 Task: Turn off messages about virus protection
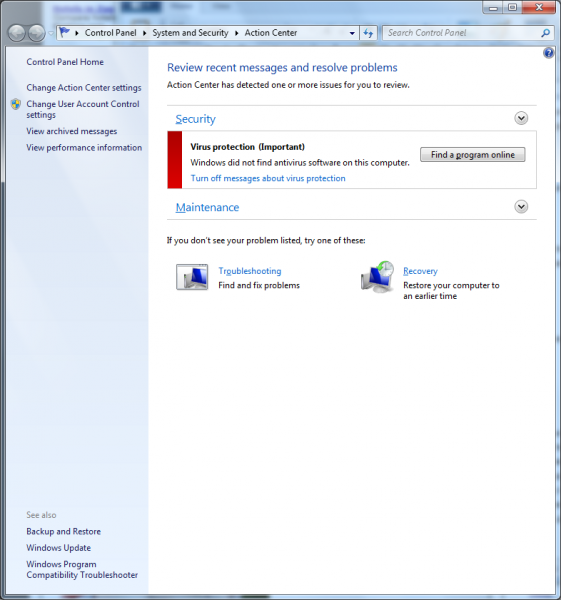pyautogui.click(x=268, y=178)
